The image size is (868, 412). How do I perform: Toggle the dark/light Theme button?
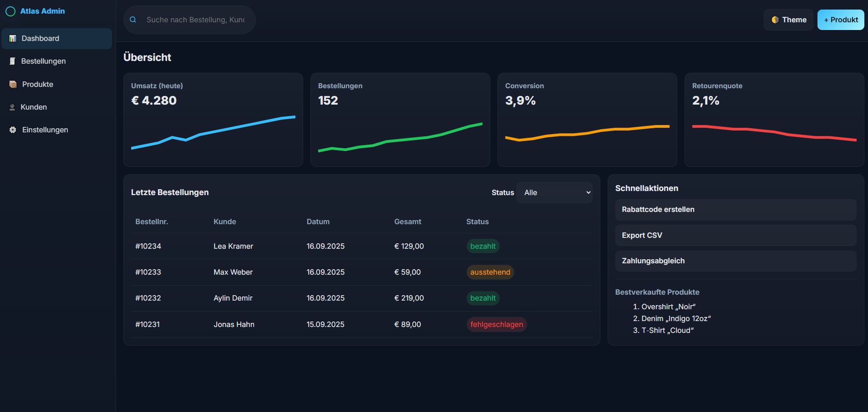click(x=788, y=20)
